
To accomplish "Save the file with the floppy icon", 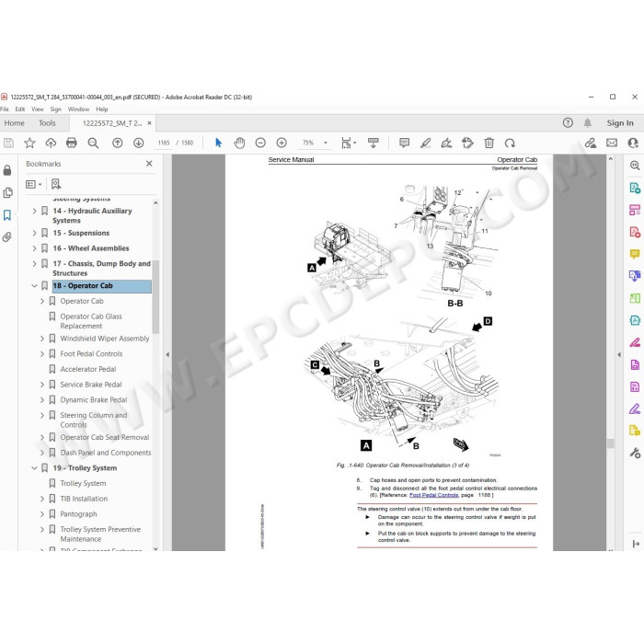I will click(8, 143).
